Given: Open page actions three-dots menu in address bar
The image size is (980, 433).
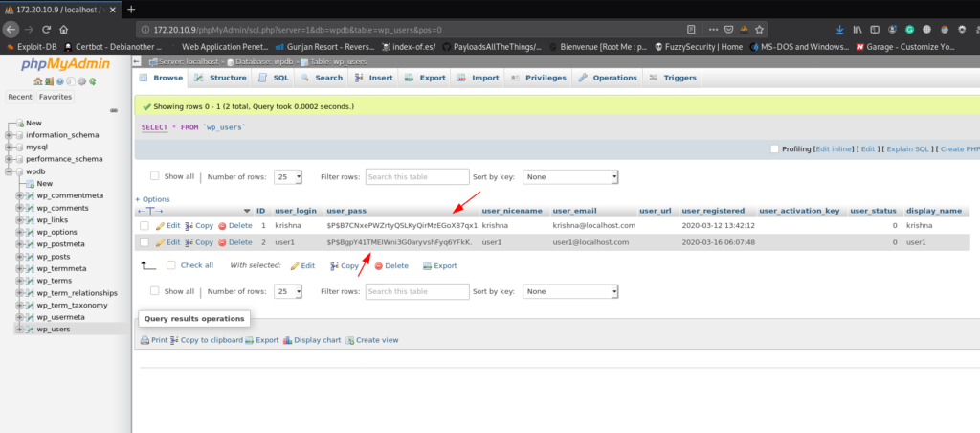Looking at the screenshot, I should click(713, 29).
